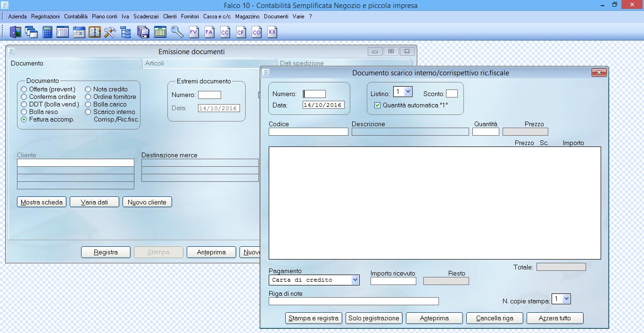Click the XX document toolbar icon

(x=272, y=32)
